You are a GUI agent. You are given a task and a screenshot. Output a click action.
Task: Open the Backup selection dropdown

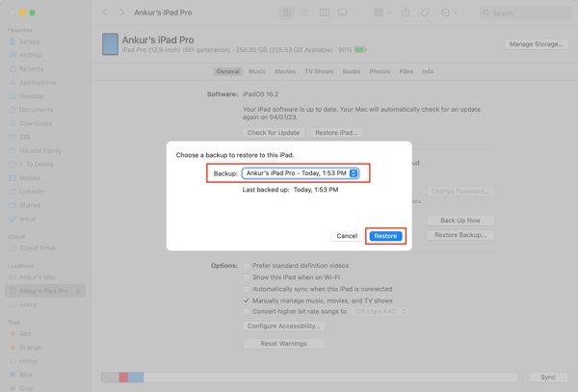click(300, 173)
